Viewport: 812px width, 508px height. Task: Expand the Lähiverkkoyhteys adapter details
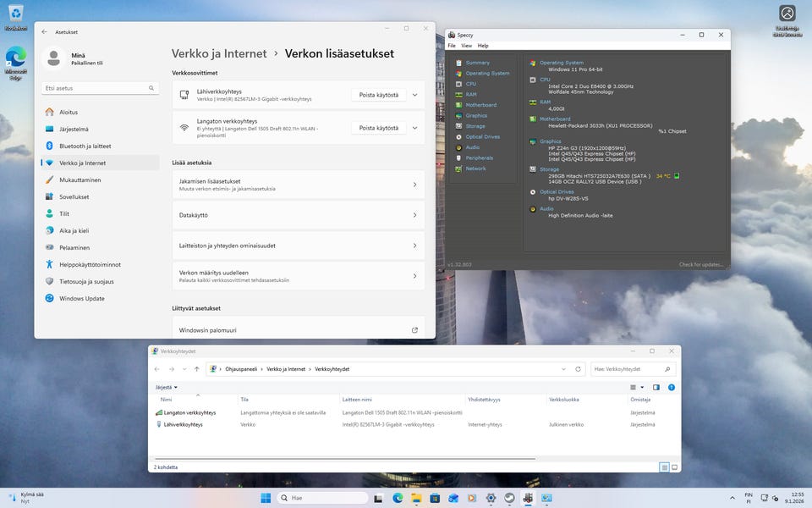pyautogui.click(x=414, y=95)
